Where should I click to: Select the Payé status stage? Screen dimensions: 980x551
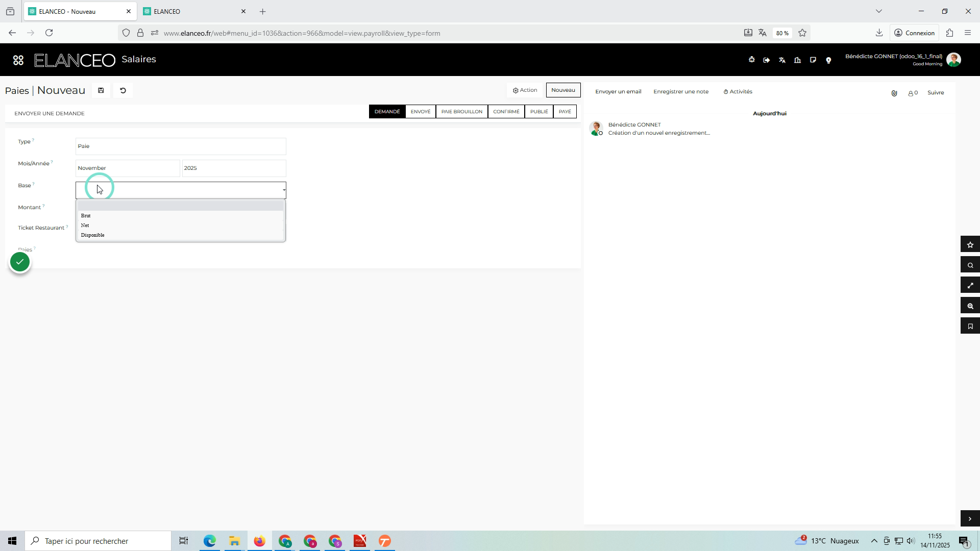565,112
